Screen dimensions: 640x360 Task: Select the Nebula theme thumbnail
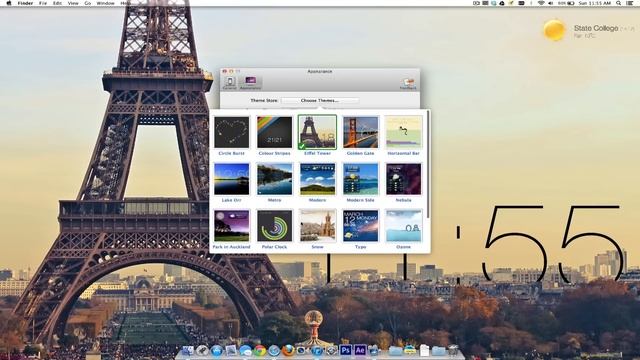(404, 179)
